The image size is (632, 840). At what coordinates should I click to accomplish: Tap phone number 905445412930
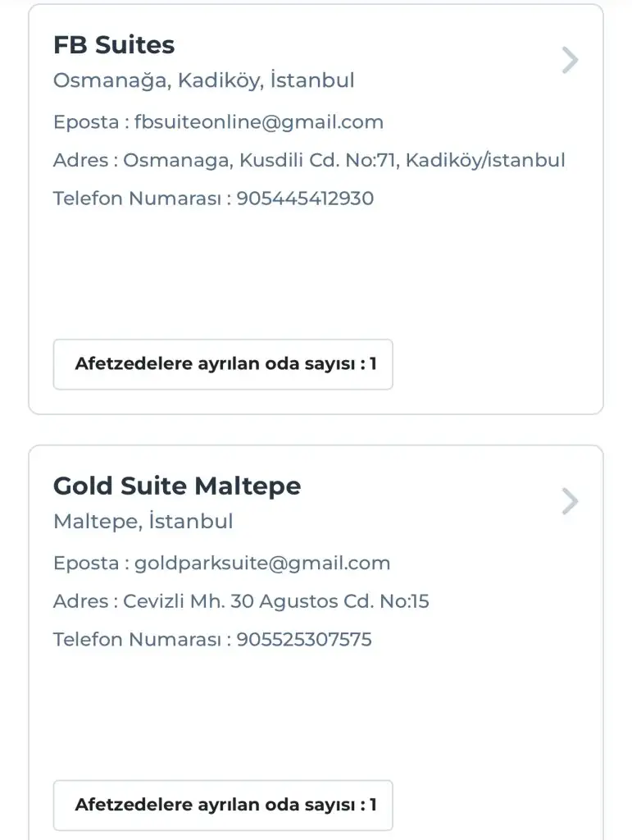coord(305,199)
